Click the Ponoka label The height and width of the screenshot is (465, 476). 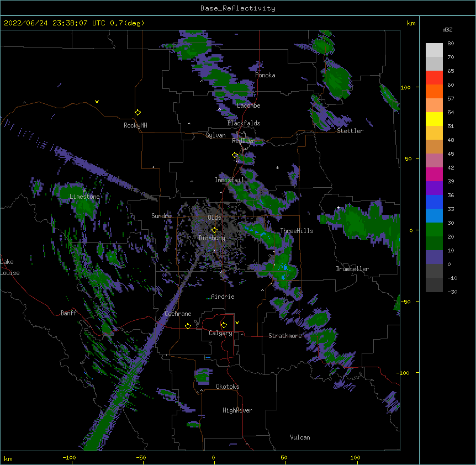[265, 75]
